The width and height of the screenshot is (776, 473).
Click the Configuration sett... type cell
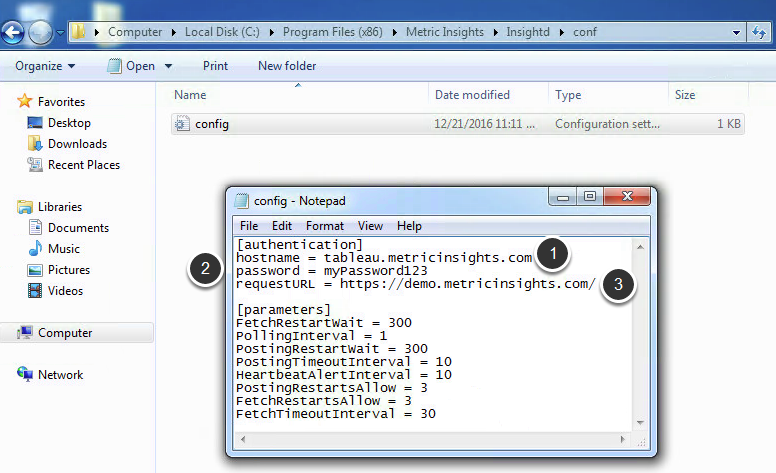pos(607,124)
